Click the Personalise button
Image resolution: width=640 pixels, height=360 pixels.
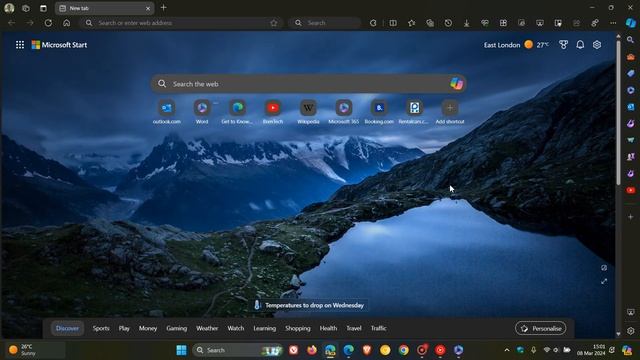(x=540, y=328)
